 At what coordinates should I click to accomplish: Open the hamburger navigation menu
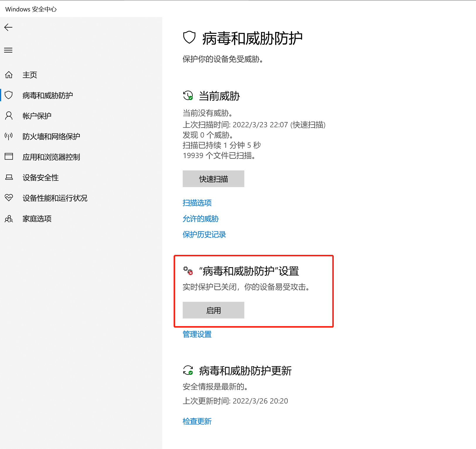click(8, 50)
